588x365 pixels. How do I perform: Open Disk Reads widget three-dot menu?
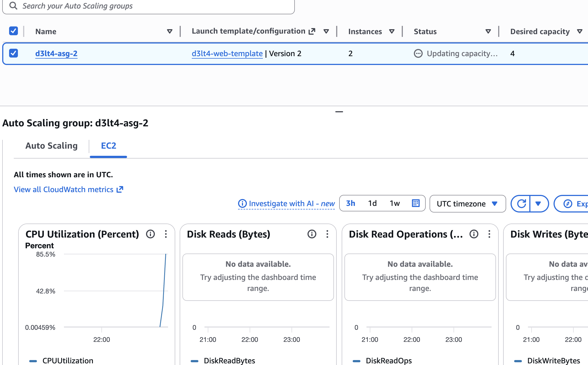[327, 234]
